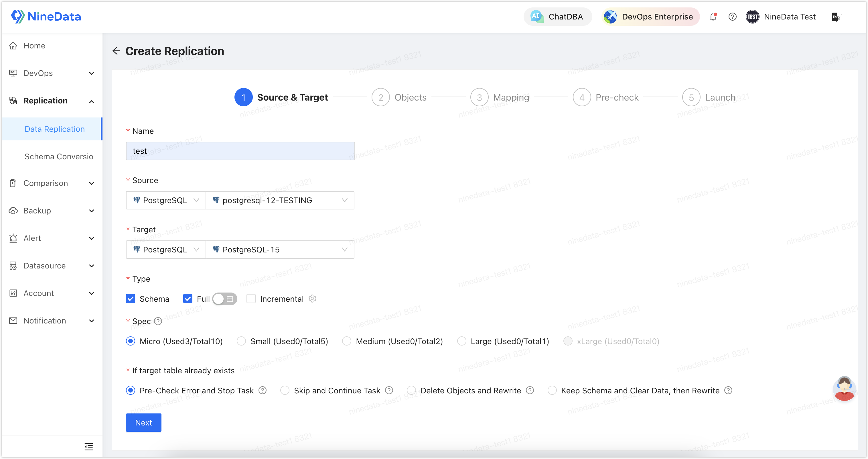
Task: Click the Comparison document icon
Action: [x=13, y=183]
